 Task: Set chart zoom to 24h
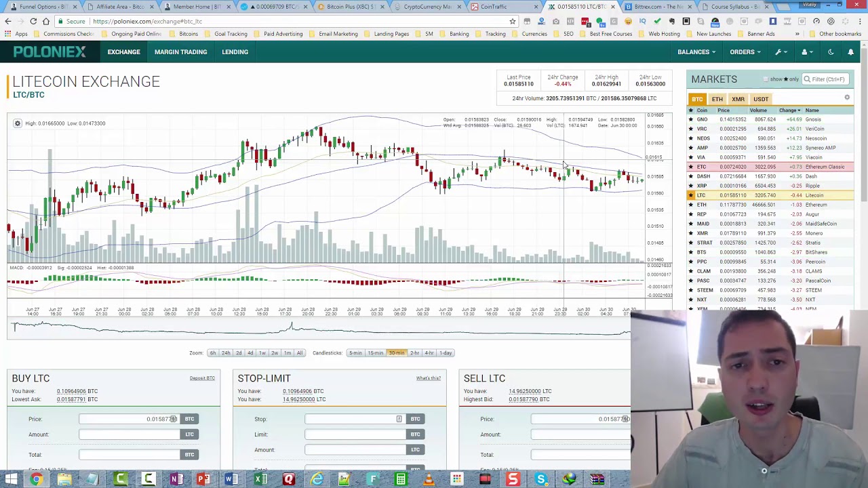pyautogui.click(x=226, y=353)
